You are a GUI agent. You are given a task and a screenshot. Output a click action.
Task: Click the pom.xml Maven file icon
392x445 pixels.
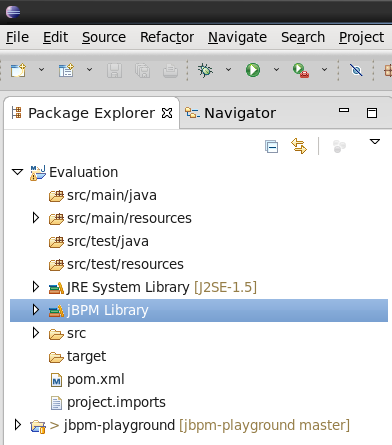pos(56,380)
